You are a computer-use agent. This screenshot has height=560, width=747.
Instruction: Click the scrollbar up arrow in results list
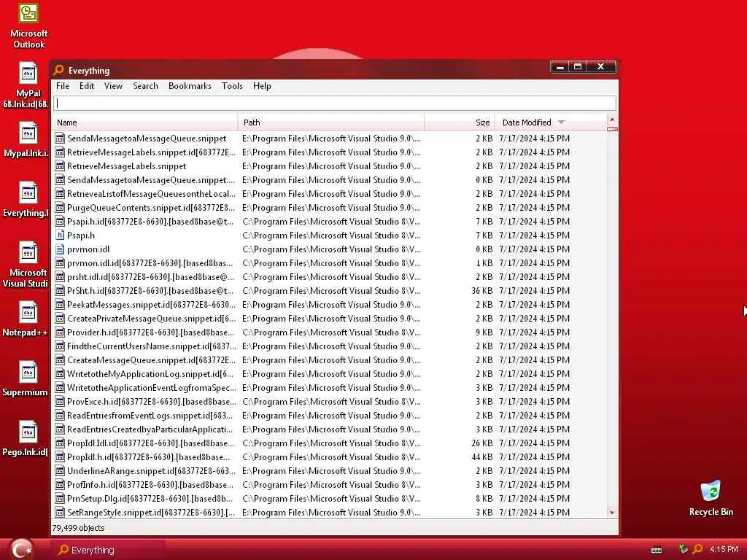point(612,119)
